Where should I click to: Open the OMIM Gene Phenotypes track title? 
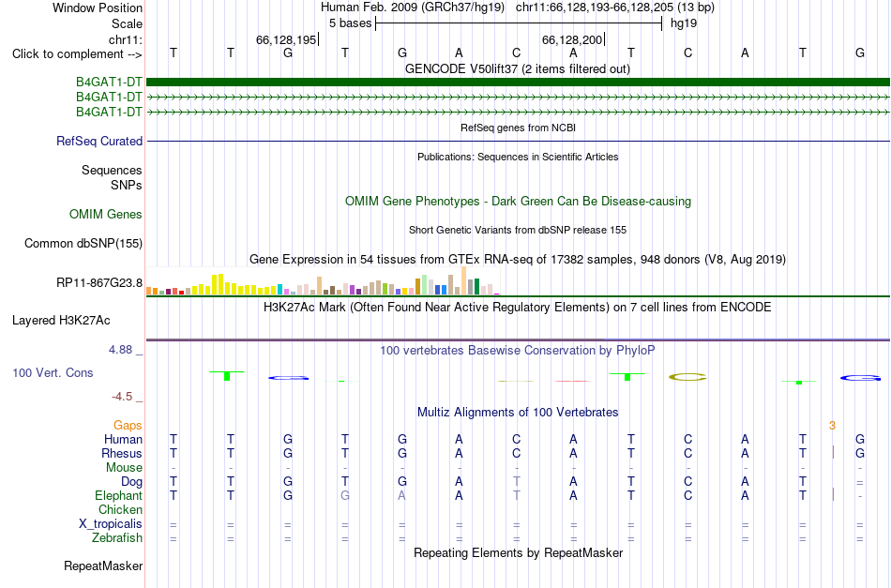(x=518, y=201)
